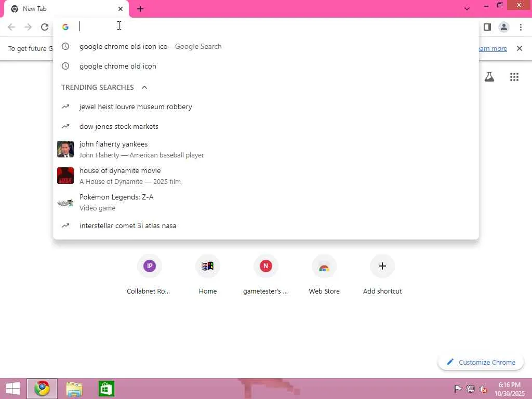
Task: Open the Home shortcut tile
Action: (208, 274)
